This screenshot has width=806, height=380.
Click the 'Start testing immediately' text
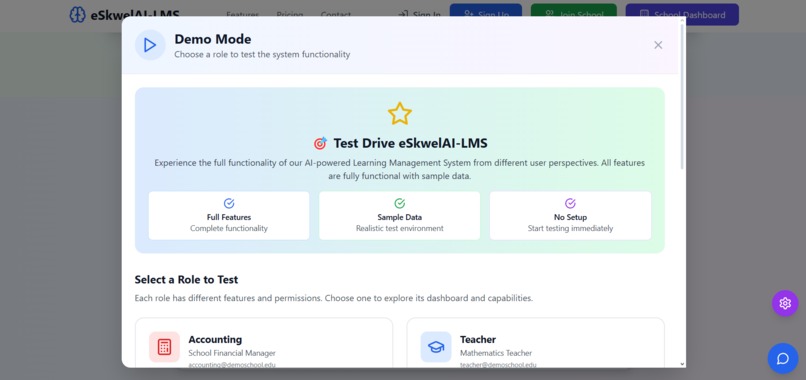point(570,228)
